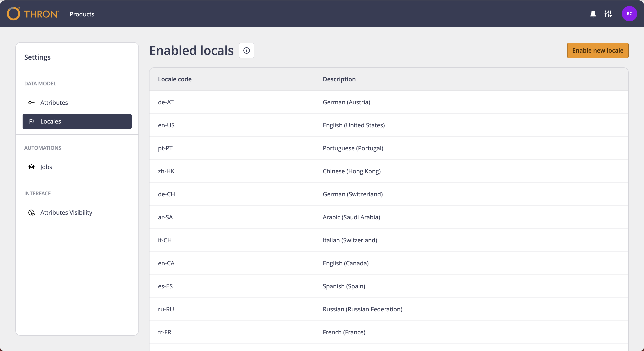Click the Attributes key icon in sidebar
Screen dimensions: 644x351
coord(32,103)
